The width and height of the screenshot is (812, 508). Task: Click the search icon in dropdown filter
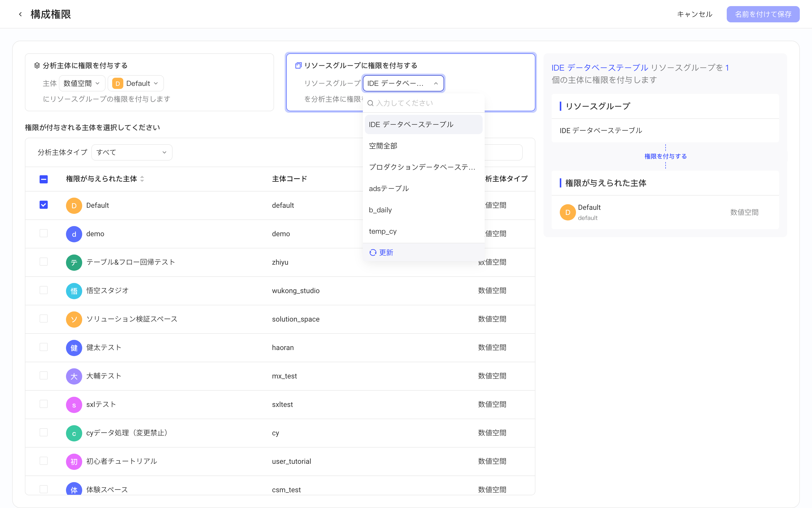point(370,103)
